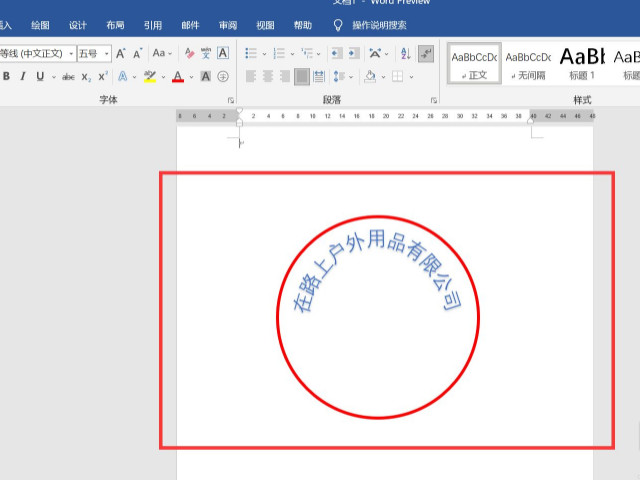
Task: Open the 设计 tab
Action: pos(78,25)
